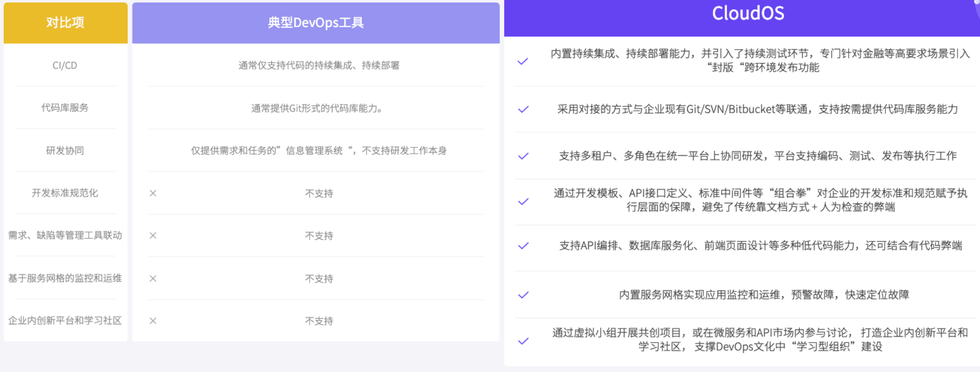Click checkmark beside 通过开发模板 description
The width and height of the screenshot is (980, 372).
pyautogui.click(x=523, y=201)
